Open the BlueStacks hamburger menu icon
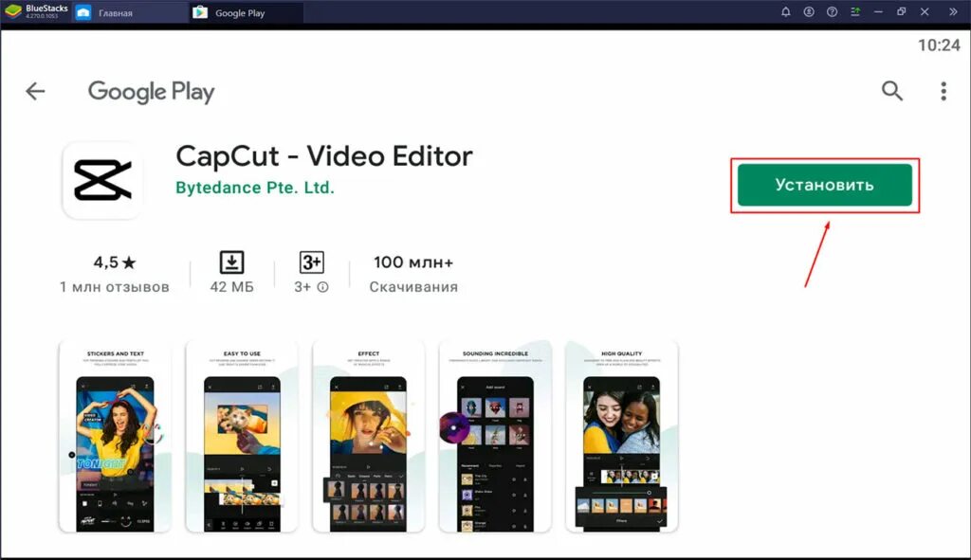The image size is (971, 560). pos(855,11)
